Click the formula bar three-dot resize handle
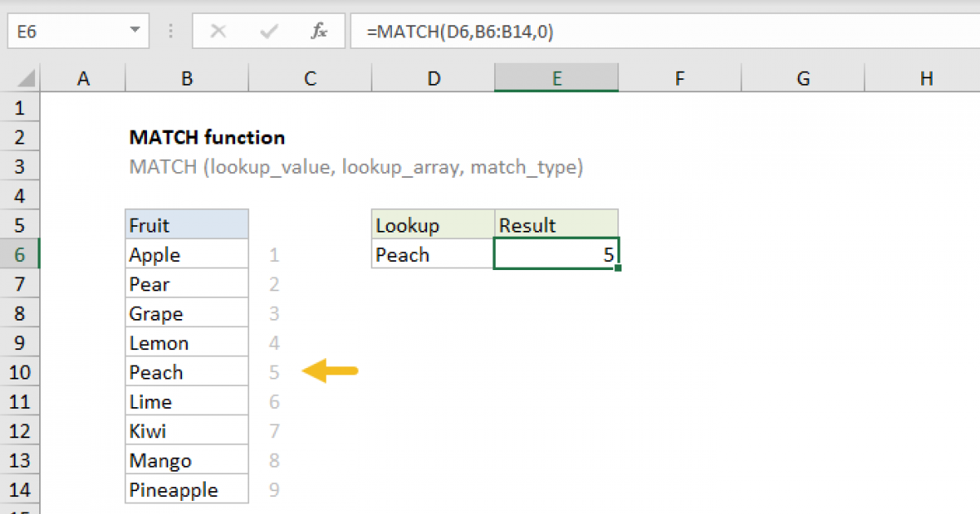Viewport: 980px width, 514px height. (x=171, y=32)
